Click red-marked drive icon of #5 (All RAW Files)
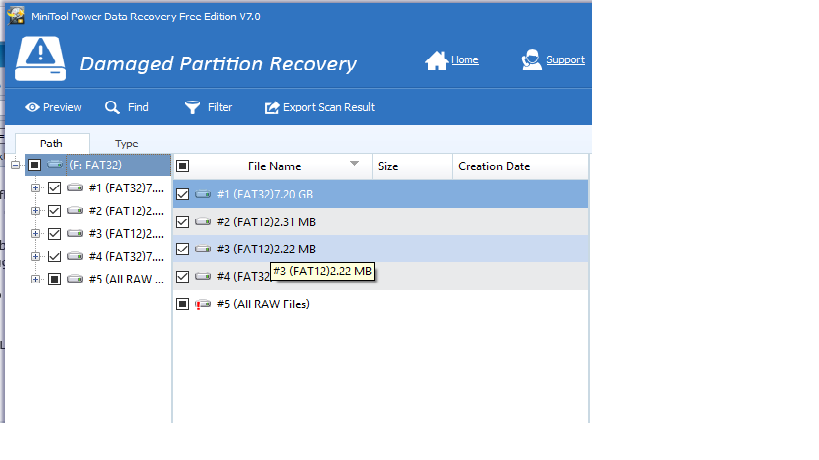Screen dimensions: 819x460 [203, 304]
